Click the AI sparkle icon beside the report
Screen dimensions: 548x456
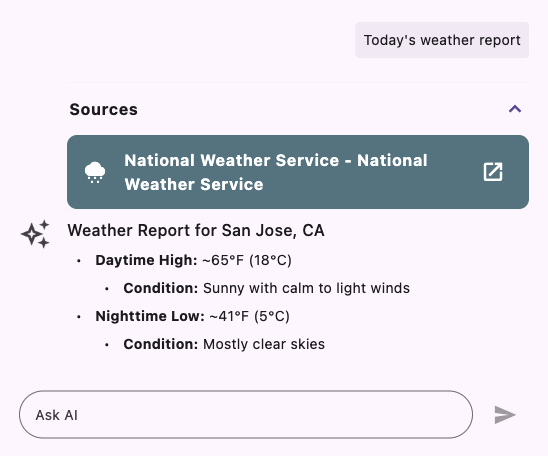coord(35,234)
